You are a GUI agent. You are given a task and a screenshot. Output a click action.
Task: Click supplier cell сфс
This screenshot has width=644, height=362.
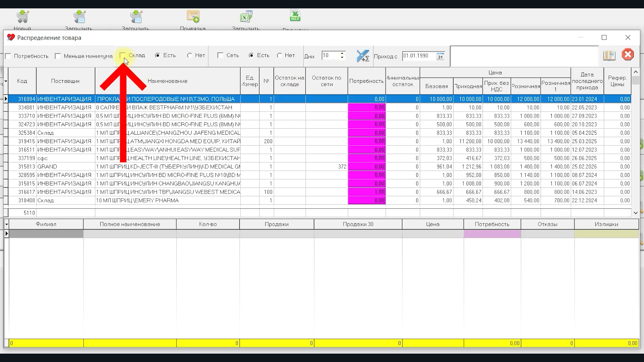pos(66,158)
